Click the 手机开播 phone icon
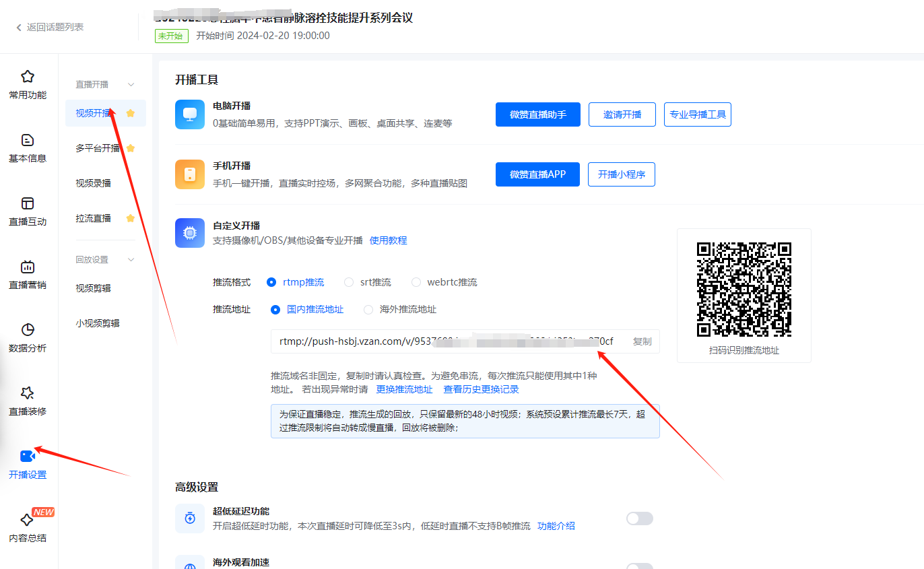The height and width of the screenshot is (569, 924). coord(190,174)
